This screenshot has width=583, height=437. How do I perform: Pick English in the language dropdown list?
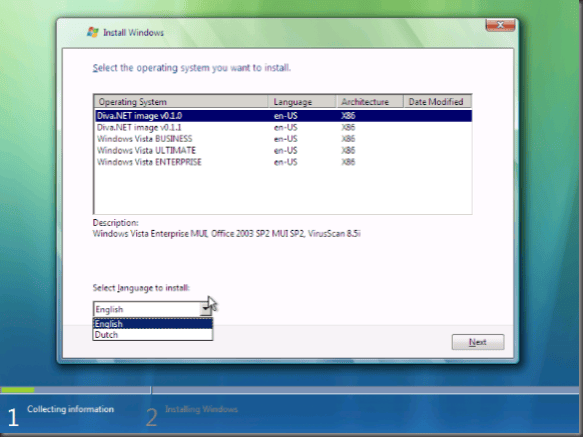click(153, 324)
